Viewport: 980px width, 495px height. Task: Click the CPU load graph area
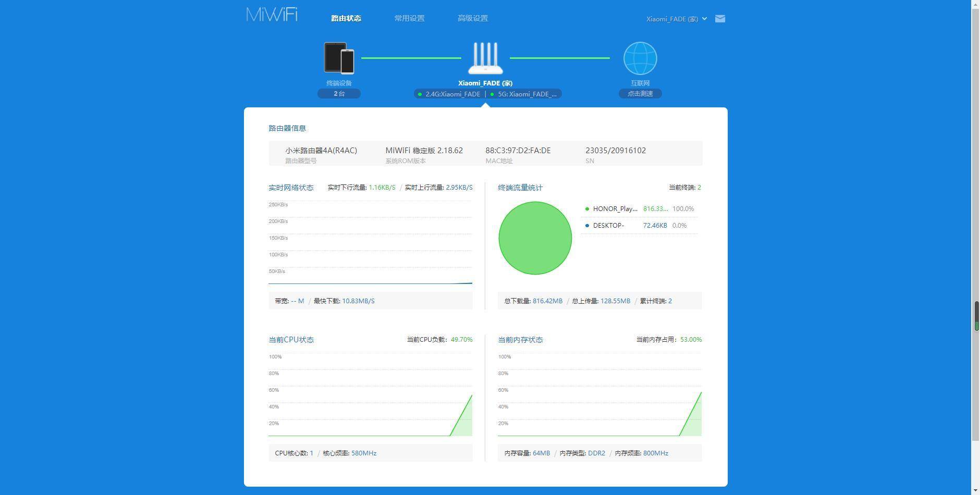(x=370, y=395)
